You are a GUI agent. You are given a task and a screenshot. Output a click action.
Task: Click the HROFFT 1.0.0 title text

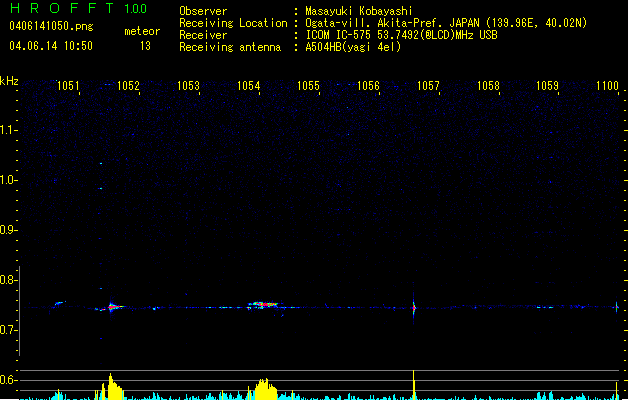(79, 8)
